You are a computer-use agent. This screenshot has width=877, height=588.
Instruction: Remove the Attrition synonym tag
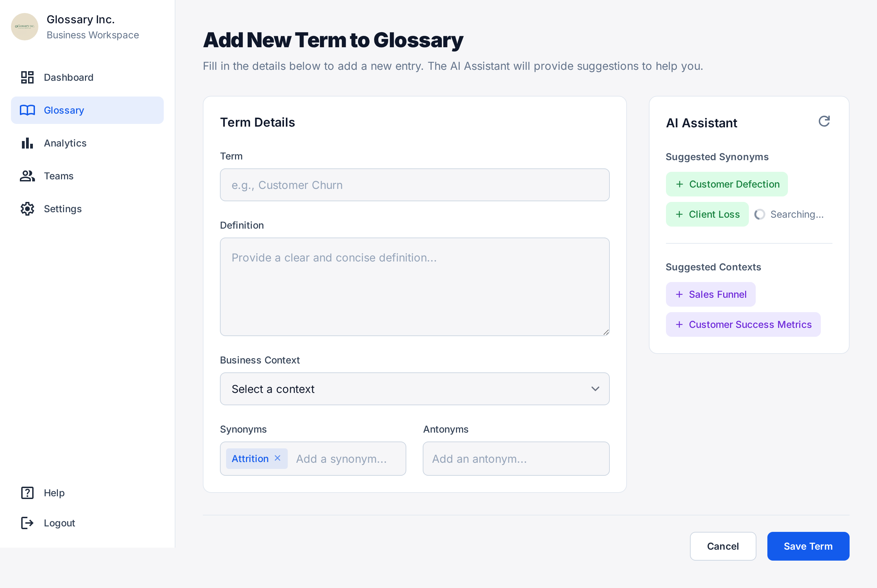click(x=278, y=458)
